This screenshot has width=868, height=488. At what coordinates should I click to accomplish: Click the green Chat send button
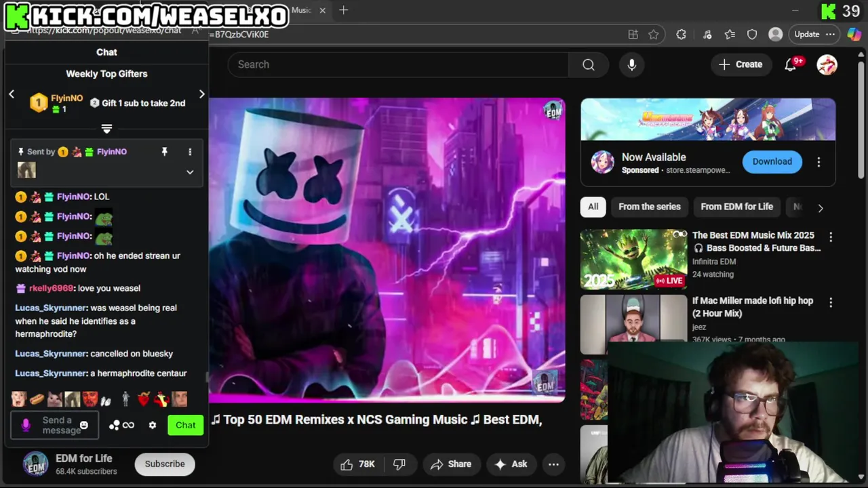pos(186,425)
